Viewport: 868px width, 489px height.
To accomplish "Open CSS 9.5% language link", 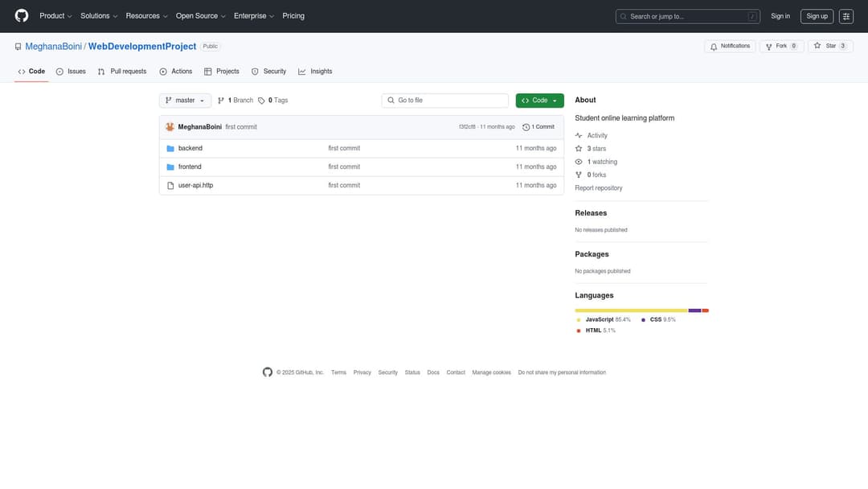I will coord(658,320).
